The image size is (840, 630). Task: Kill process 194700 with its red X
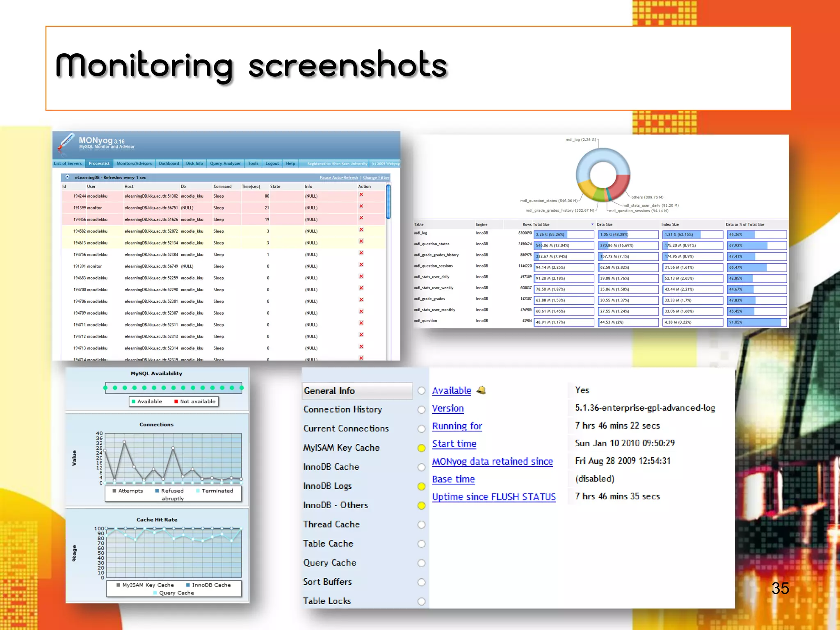coord(361,288)
